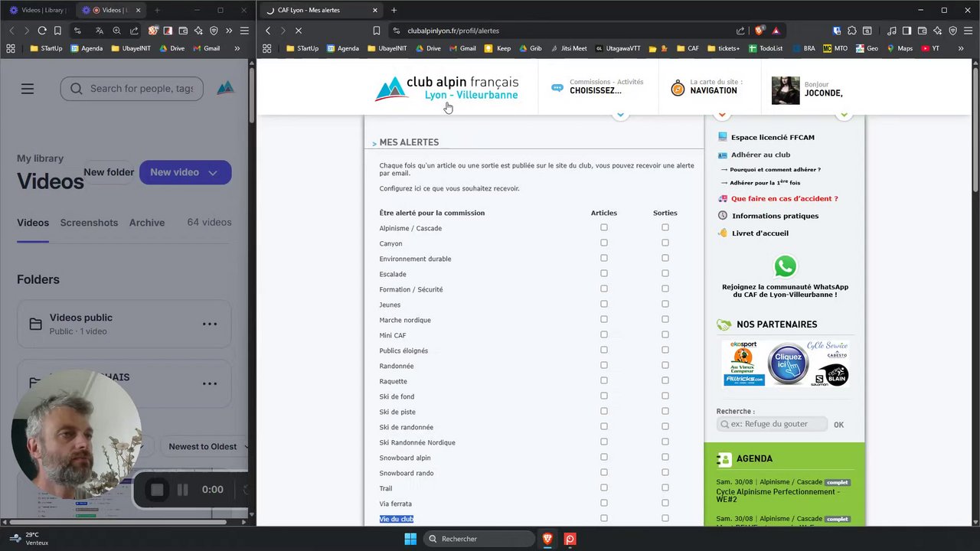980x551 pixels.
Task: Toggle the sidebar panel icon in right browser
Action: (906, 31)
